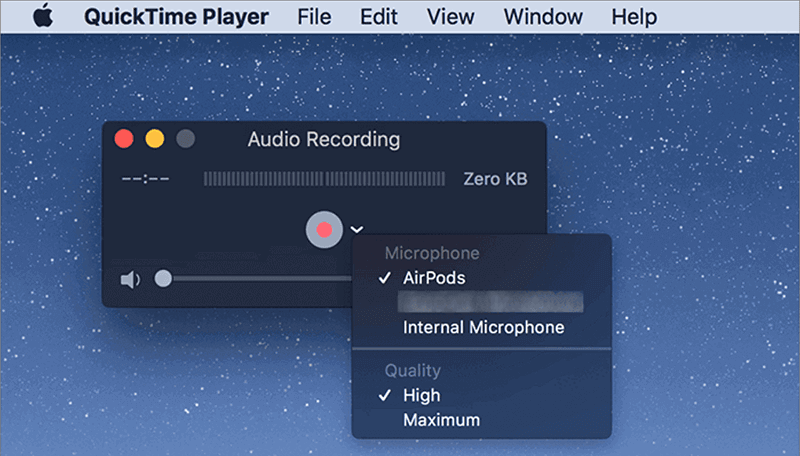Start recording with the red record button
Image resolution: width=800 pixels, height=456 pixels.
pos(324,230)
